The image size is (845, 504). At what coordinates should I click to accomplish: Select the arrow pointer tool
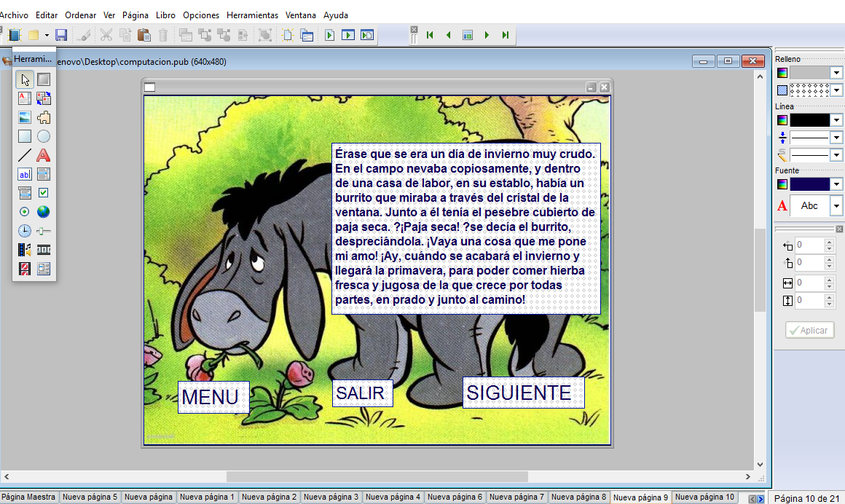pos(24,80)
